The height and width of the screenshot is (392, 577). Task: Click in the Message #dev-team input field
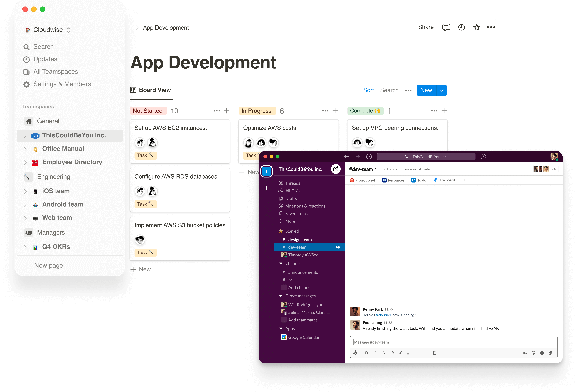(453, 342)
